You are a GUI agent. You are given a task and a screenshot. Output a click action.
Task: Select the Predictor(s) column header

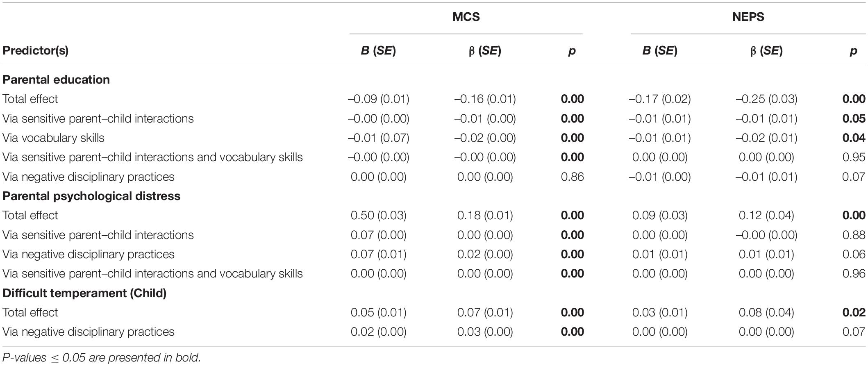[36, 50]
